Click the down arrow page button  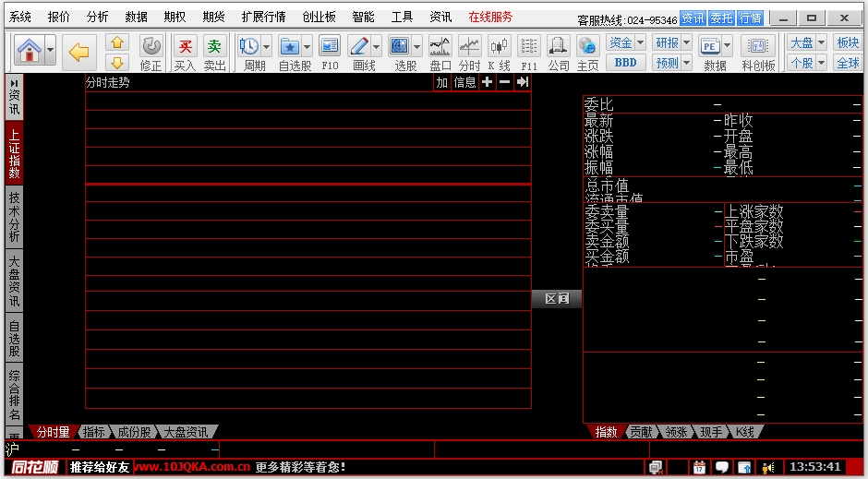[x=116, y=62]
